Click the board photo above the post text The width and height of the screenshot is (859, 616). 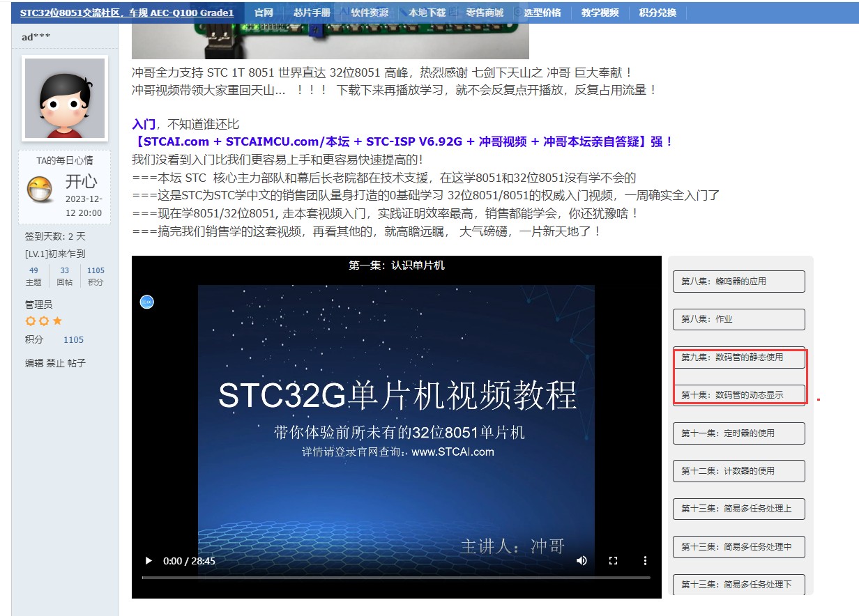click(x=330, y=40)
